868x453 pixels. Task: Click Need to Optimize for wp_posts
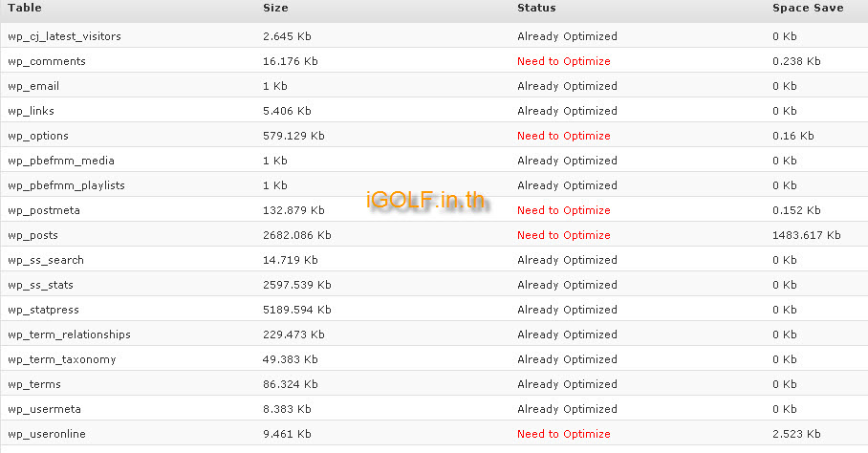[x=564, y=236]
